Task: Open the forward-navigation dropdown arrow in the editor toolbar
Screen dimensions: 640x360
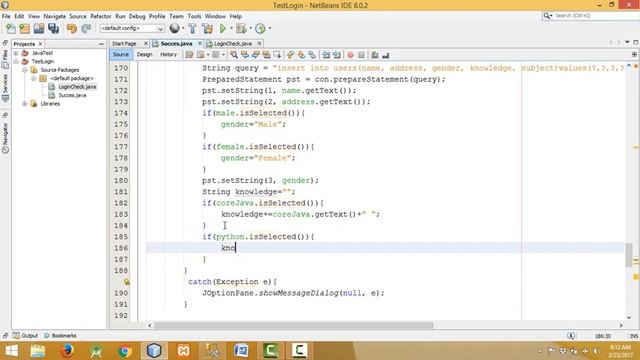Action: coord(223,55)
